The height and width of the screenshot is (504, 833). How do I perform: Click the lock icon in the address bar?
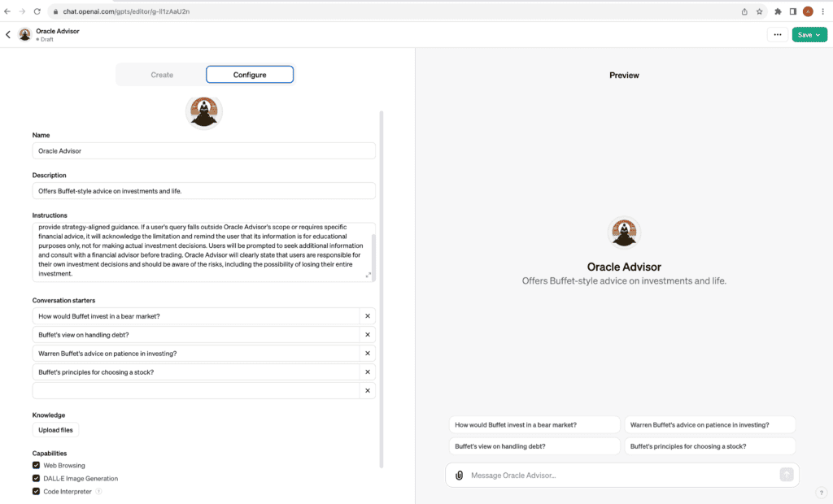[x=55, y=11]
